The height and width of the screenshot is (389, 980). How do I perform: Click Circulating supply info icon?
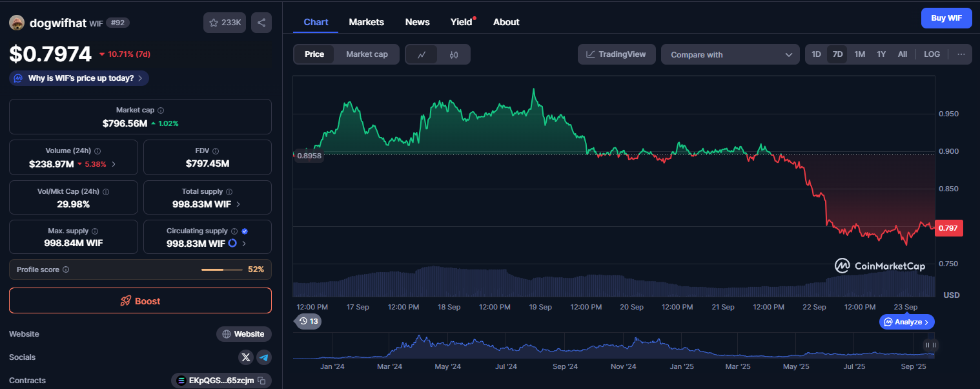(234, 231)
